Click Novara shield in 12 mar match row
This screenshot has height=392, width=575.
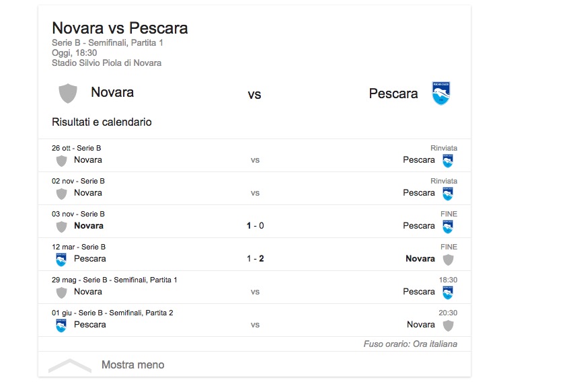[x=448, y=260]
